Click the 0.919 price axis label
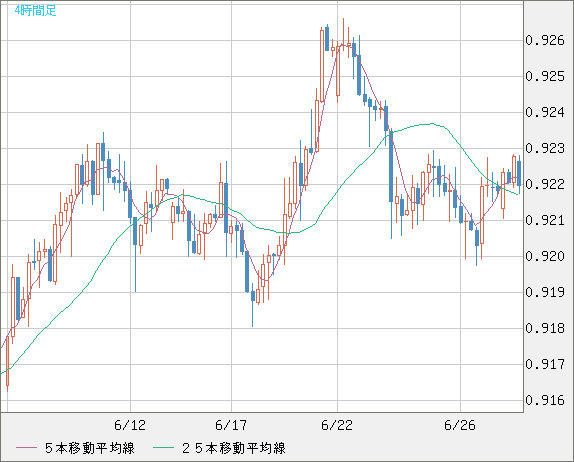574x462 pixels. pos(545,292)
